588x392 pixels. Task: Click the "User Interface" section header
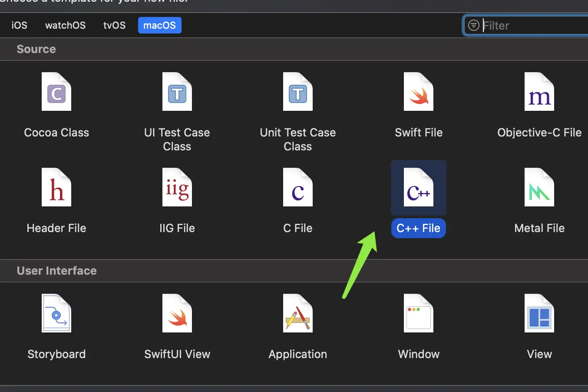(x=57, y=271)
